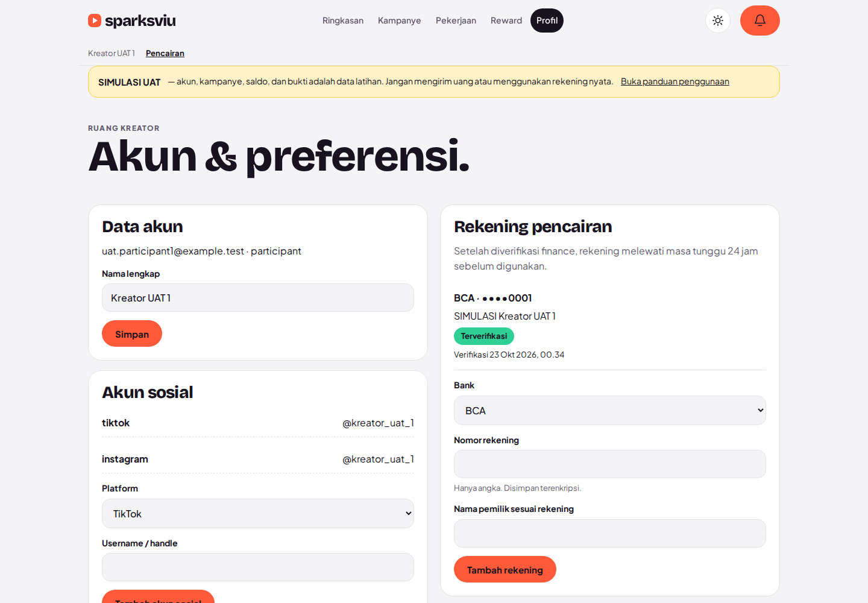The width and height of the screenshot is (868, 603).
Task: Focus the Nama lengkap input field
Action: click(258, 298)
